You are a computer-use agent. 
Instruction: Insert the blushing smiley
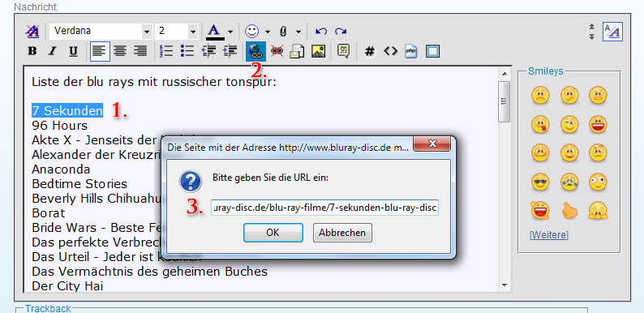coord(540,152)
